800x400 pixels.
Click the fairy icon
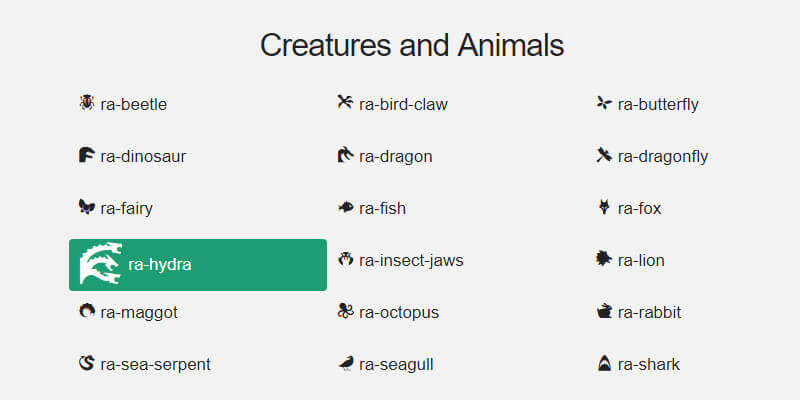click(87, 208)
